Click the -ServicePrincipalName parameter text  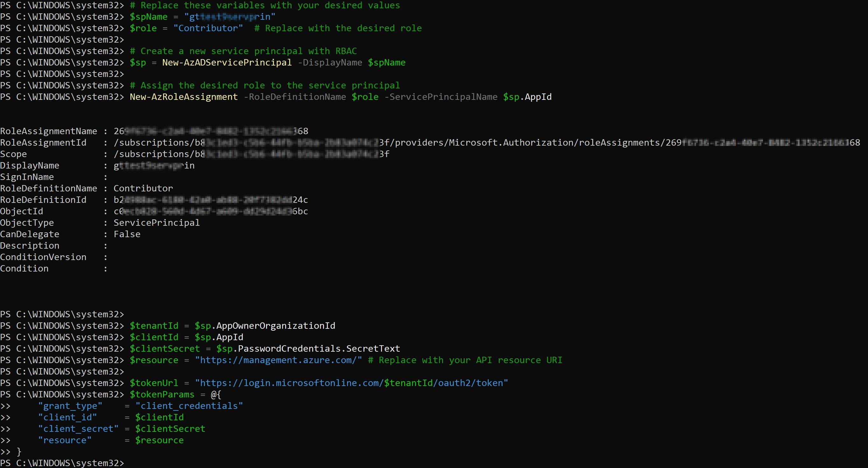441,97
